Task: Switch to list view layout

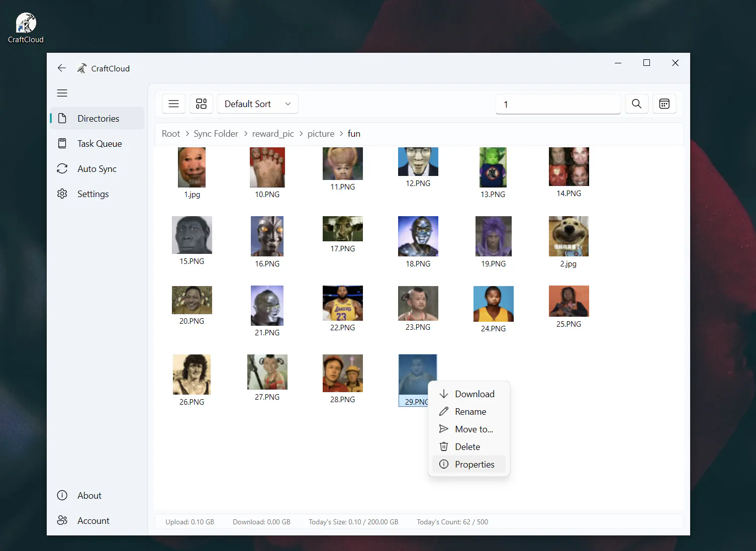Action: pos(173,104)
